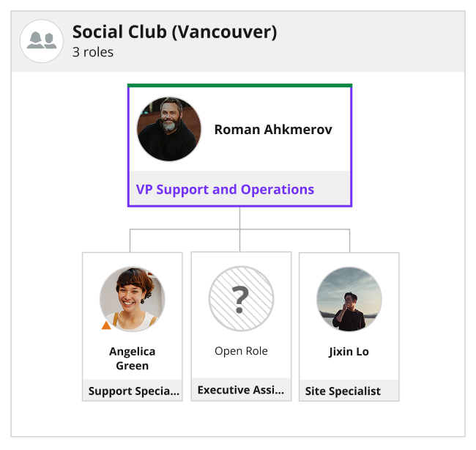Select Roman Ahkmerov's purple-bordered card
Screen dimensions: 476x450
pos(239,145)
